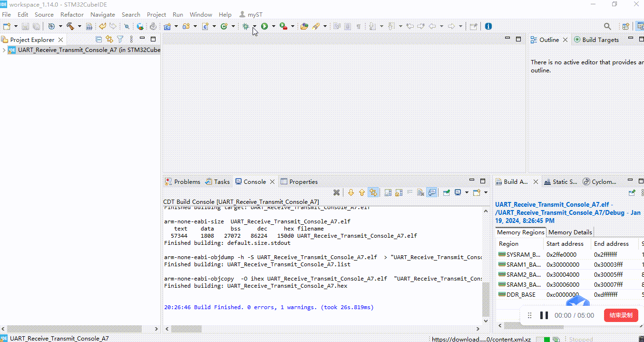The image size is (644, 342).
Task: Click the Previous error up-arrow console icon
Action: coord(362,192)
